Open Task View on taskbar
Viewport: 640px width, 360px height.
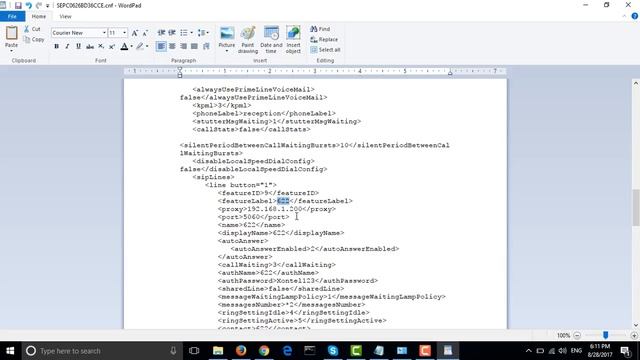pyautogui.click(x=194, y=351)
